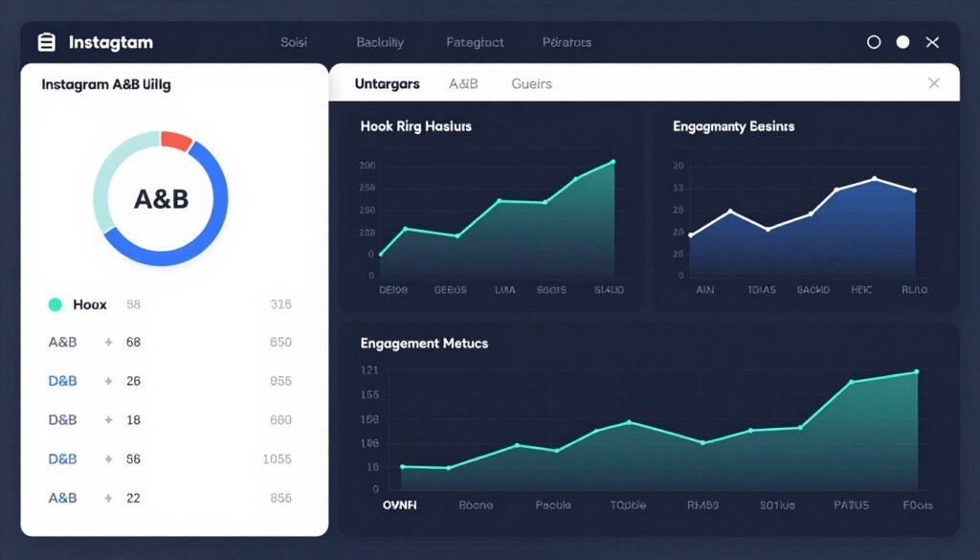Click the plus icon in the A&B 68 row
This screenshot has width=980, height=560.
tap(108, 343)
